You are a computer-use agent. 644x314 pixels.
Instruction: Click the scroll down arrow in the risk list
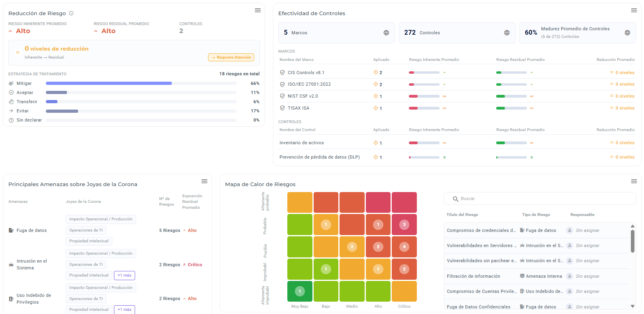(x=632, y=306)
